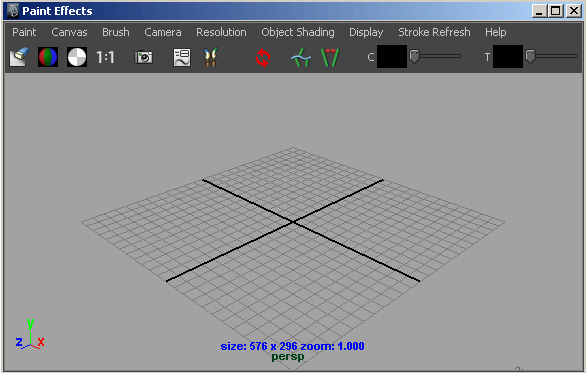Open the brush settings template icon

coord(182,58)
